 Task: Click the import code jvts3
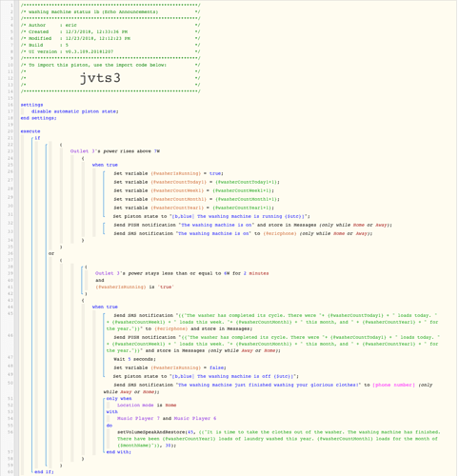[x=100, y=78]
